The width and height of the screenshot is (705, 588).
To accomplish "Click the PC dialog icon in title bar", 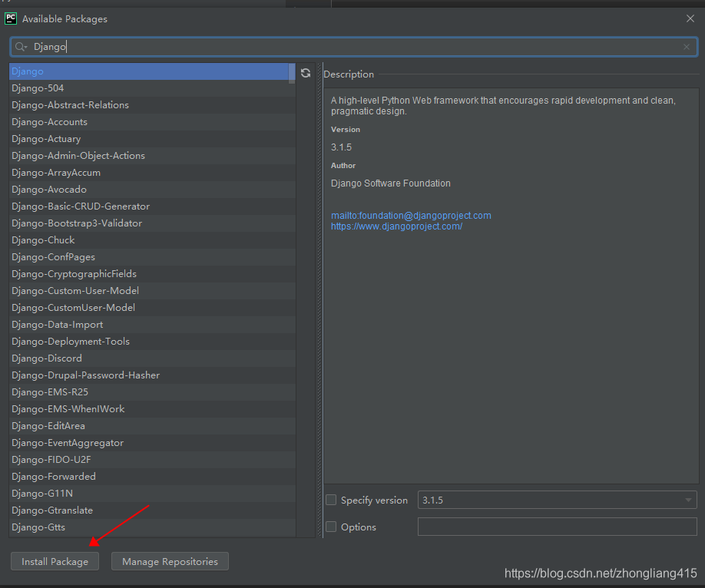I will 10,18.
